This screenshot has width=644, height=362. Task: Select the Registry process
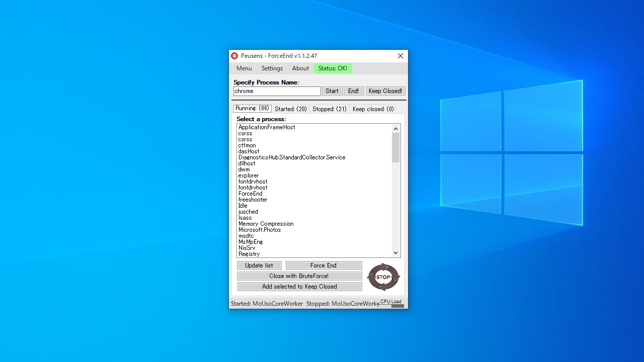coord(249,254)
